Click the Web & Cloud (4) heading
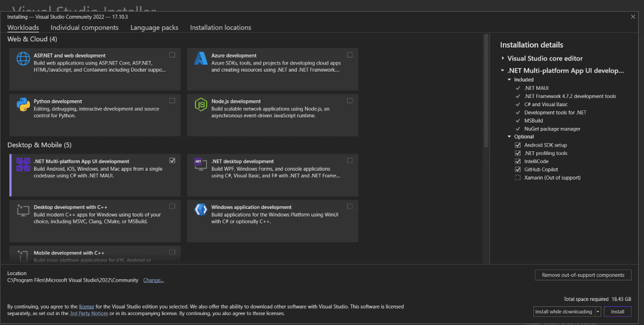The height and width of the screenshot is (325, 644). 32,39
